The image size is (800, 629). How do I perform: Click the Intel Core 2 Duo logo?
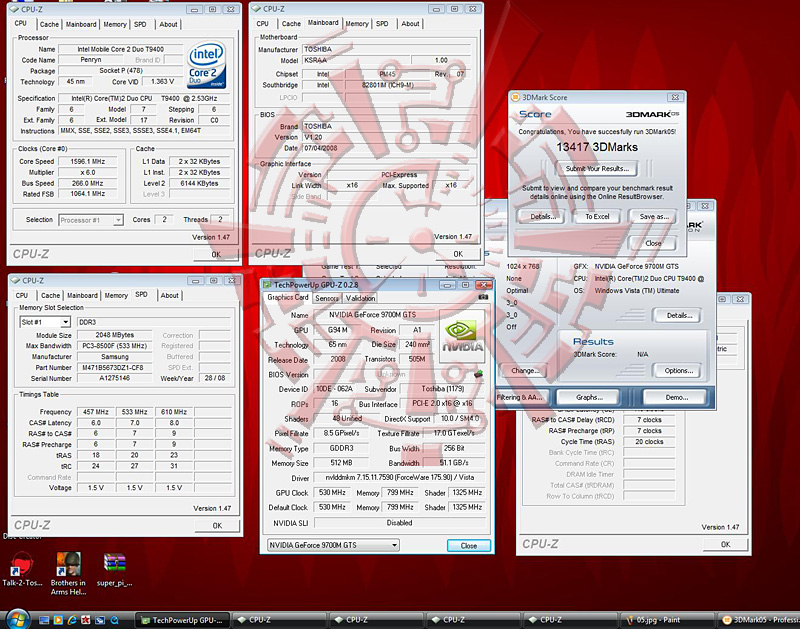(x=207, y=65)
